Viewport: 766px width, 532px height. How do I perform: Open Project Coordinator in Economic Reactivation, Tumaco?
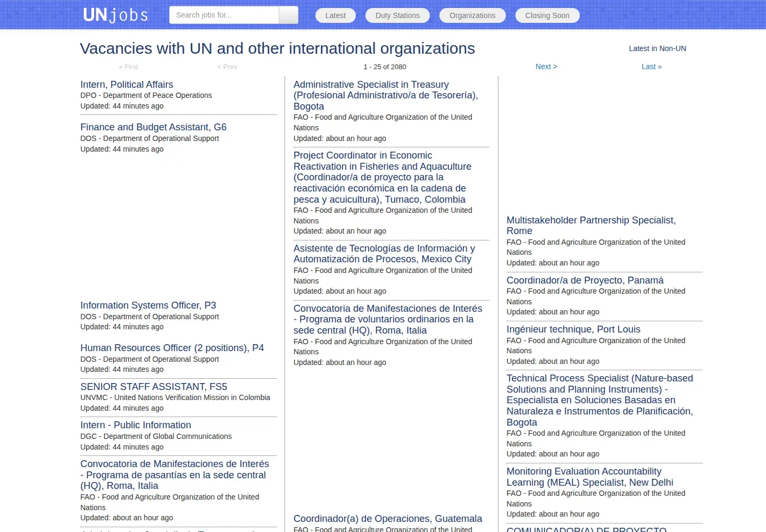[382, 177]
